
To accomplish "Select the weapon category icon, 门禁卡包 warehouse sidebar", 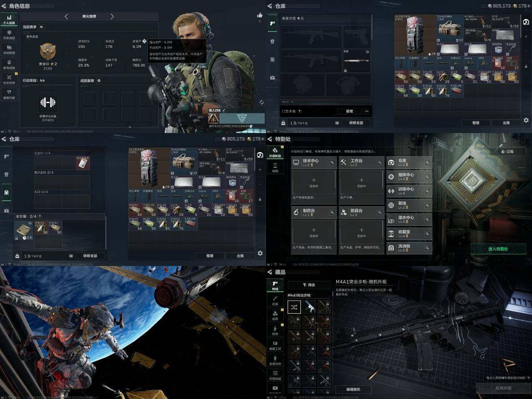I will [273, 23].
